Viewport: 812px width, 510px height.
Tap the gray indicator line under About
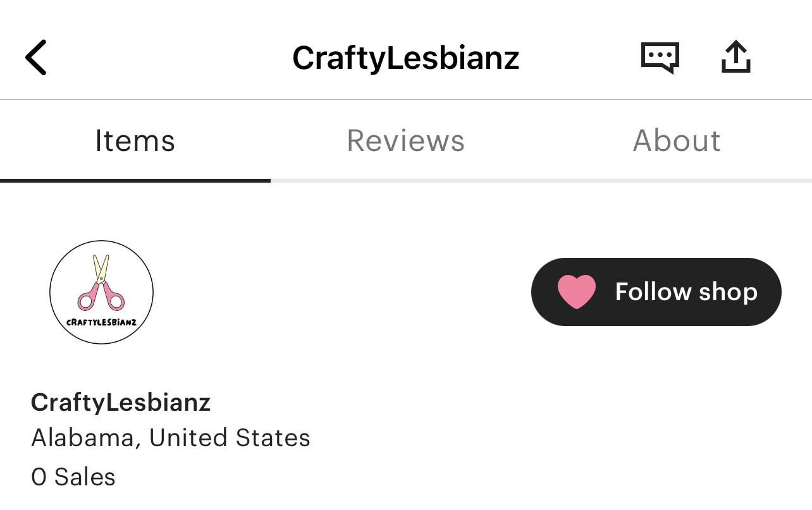(676, 181)
